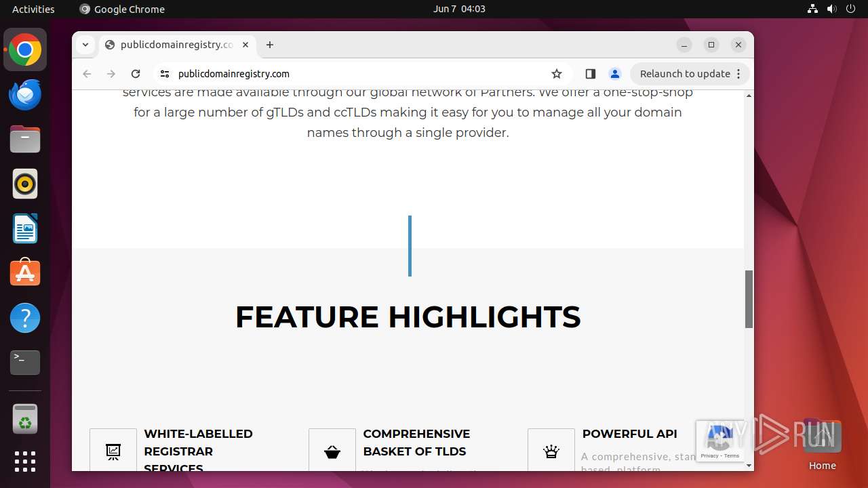Go forward to next page

tap(111, 74)
